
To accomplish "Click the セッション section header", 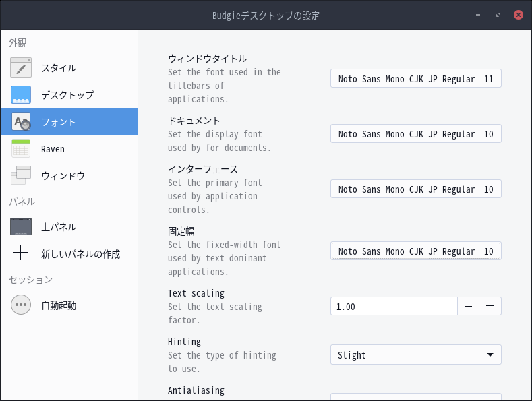I will click(31, 280).
